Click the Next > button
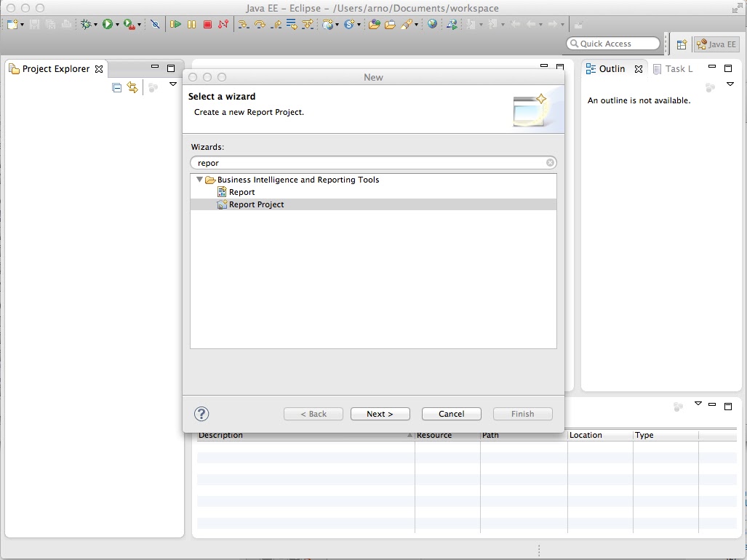Viewport: 747px width, 560px height. (x=380, y=414)
